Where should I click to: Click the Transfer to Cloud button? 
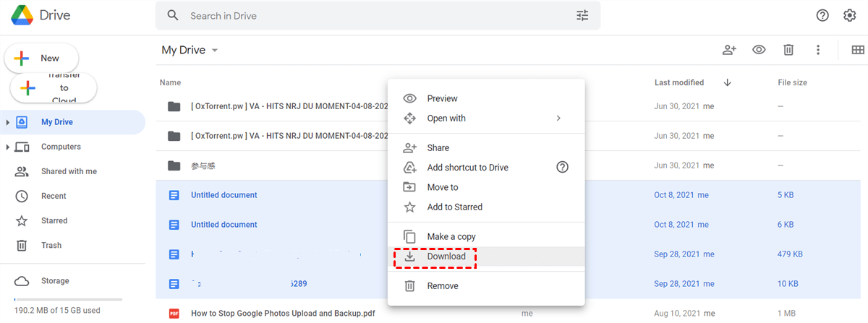pos(54,88)
